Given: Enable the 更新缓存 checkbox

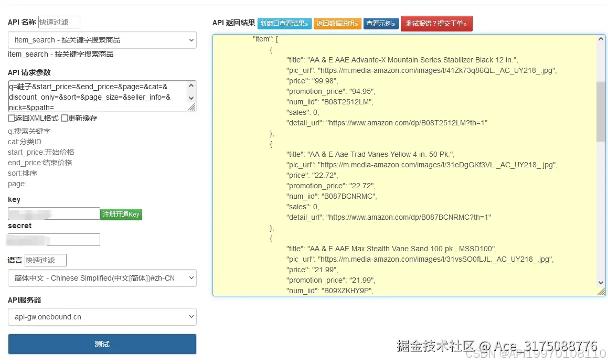Looking at the screenshot, I should click(x=65, y=118).
